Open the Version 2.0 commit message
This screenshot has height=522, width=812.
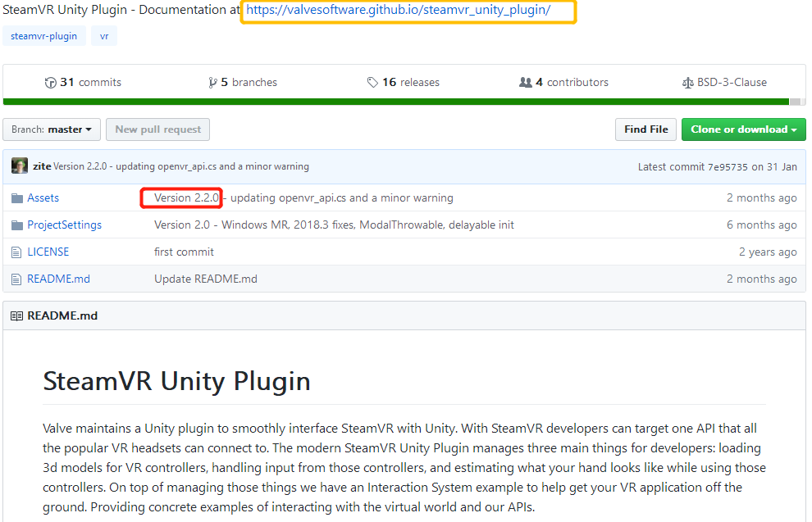tap(334, 225)
